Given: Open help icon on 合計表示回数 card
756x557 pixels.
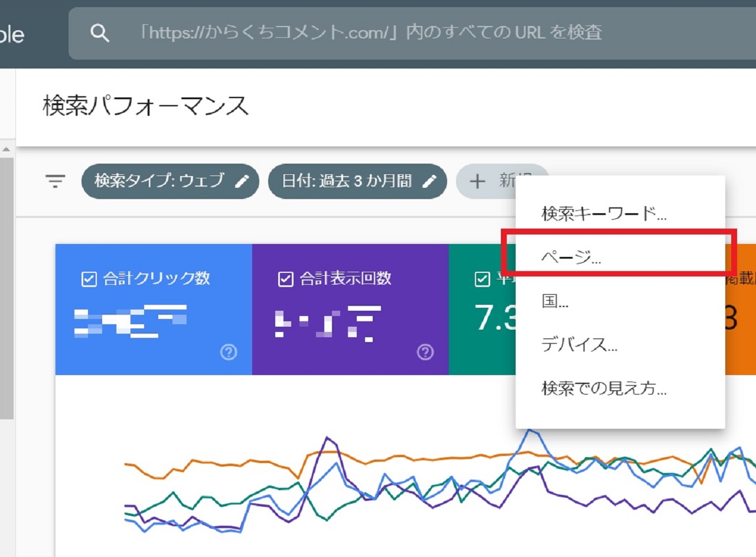Looking at the screenshot, I should click(x=425, y=353).
